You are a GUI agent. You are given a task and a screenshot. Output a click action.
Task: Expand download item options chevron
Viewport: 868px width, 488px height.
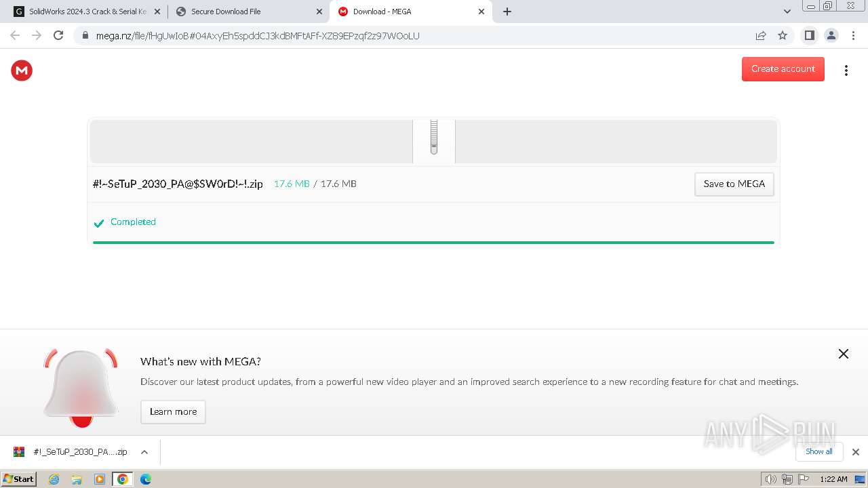144,452
